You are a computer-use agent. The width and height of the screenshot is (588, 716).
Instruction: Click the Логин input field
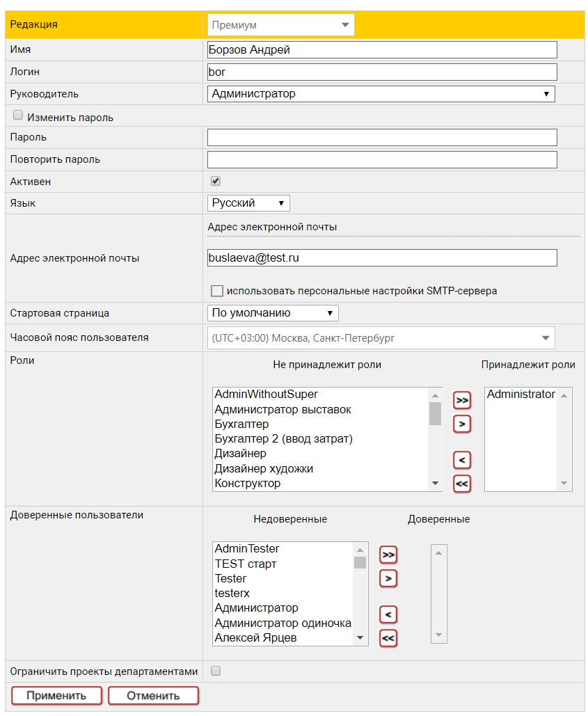click(382, 72)
